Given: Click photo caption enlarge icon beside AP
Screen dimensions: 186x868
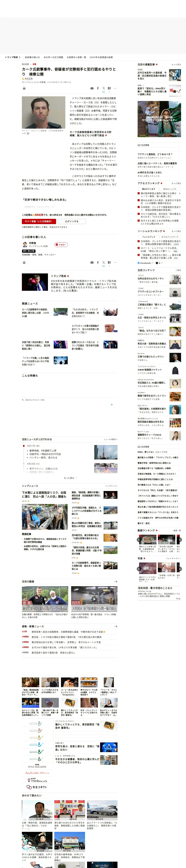Looking at the screenshot, I should (28, 133).
